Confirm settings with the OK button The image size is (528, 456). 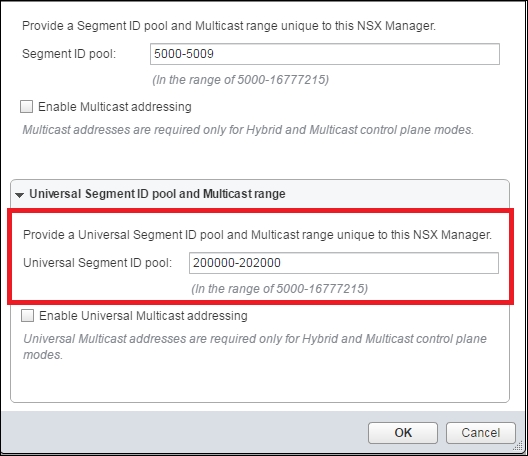pos(403,433)
